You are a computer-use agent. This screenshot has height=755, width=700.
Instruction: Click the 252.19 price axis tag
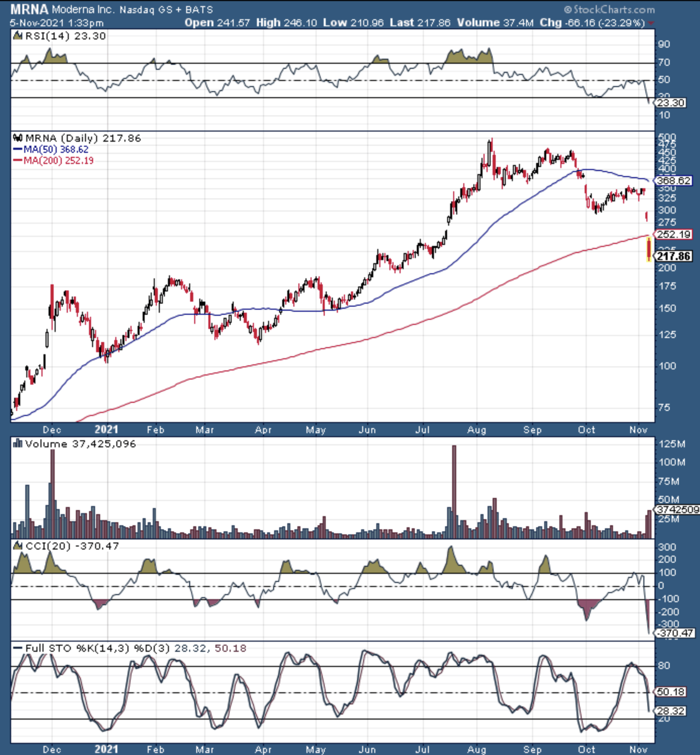(x=673, y=234)
